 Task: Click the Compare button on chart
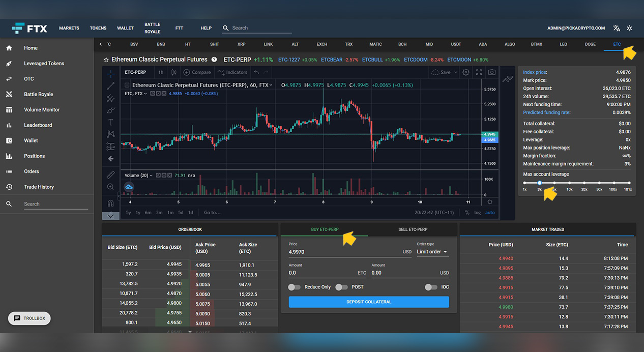pos(197,72)
